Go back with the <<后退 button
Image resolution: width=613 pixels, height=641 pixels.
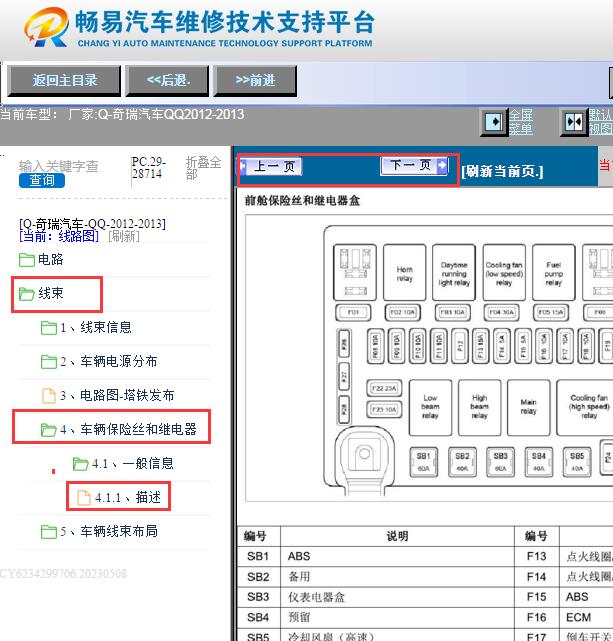pos(168,81)
